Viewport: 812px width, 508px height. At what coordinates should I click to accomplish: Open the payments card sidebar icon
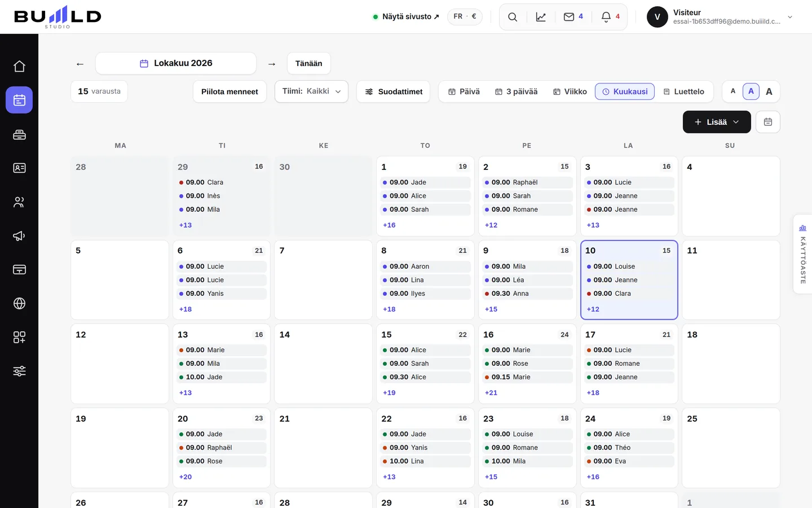click(19, 270)
